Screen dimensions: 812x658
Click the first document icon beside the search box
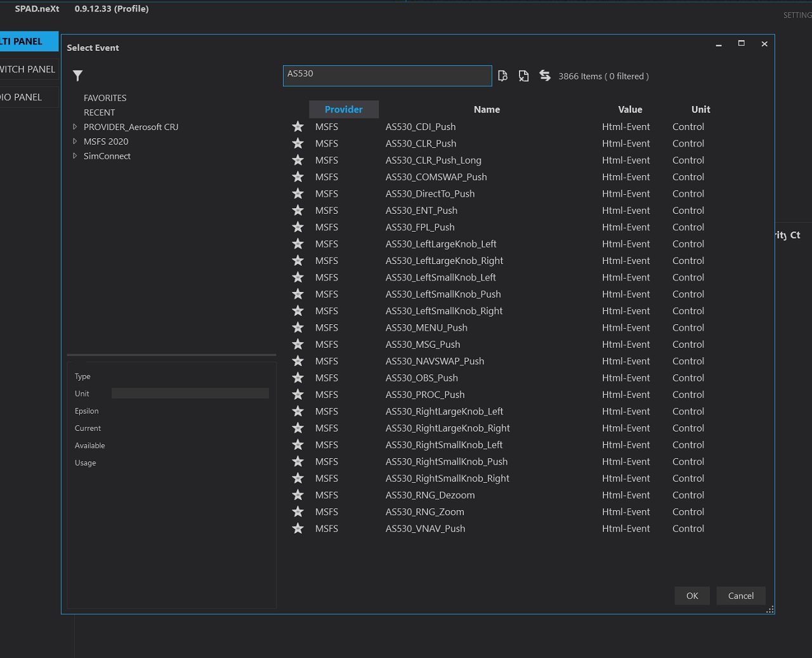click(502, 76)
